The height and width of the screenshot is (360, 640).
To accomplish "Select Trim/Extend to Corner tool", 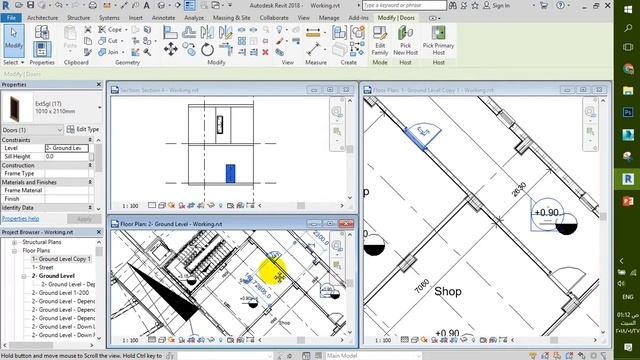I will coord(225,49).
